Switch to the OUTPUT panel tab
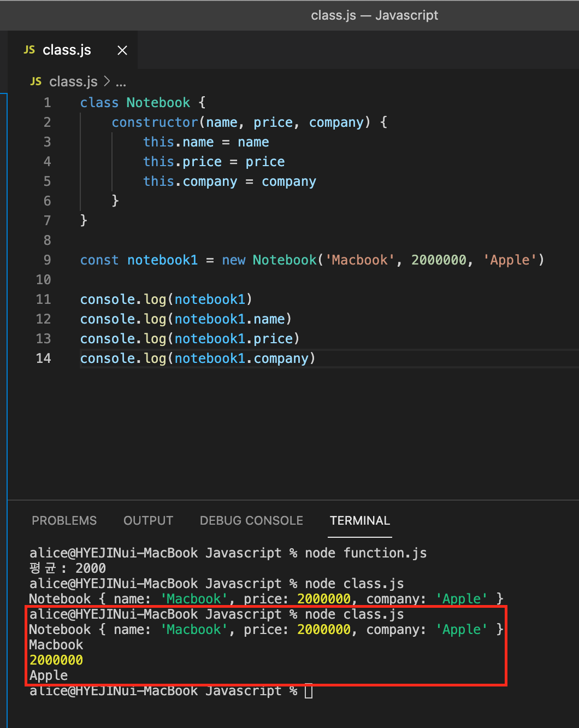The width and height of the screenshot is (579, 728). tap(148, 520)
